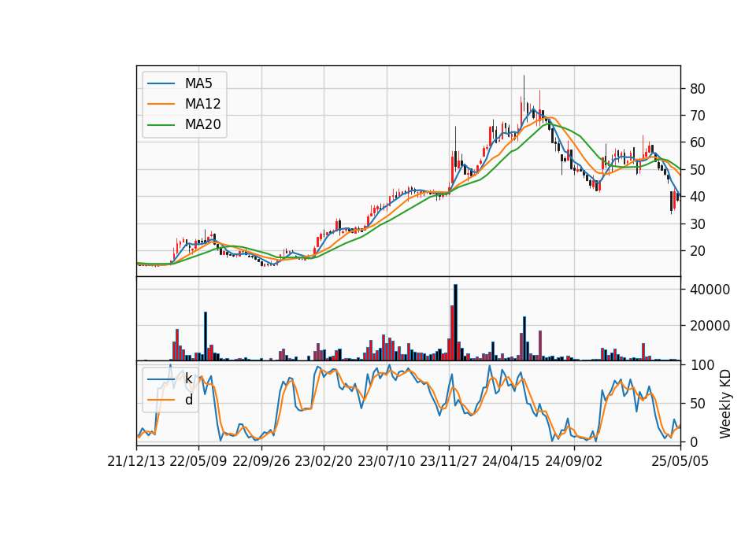Click the 80 price axis tick label

(697, 89)
